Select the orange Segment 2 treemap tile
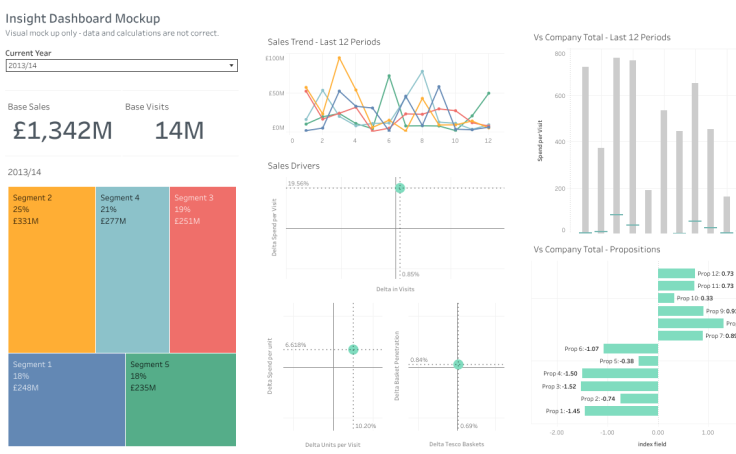The image size is (736, 454). (x=52, y=270)
